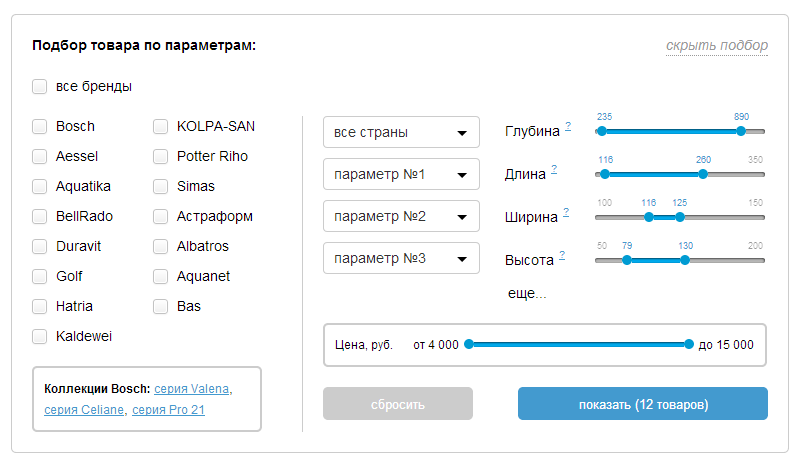The height and width of the screenshot is (464, 798).
Task: Click the 'сбросить' reset button
Action: click(x=397, y=404)
